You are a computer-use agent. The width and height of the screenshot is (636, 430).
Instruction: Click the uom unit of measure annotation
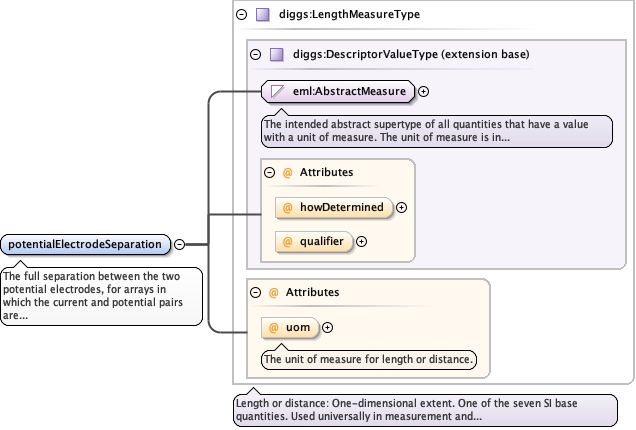click(x=369, y=359)
